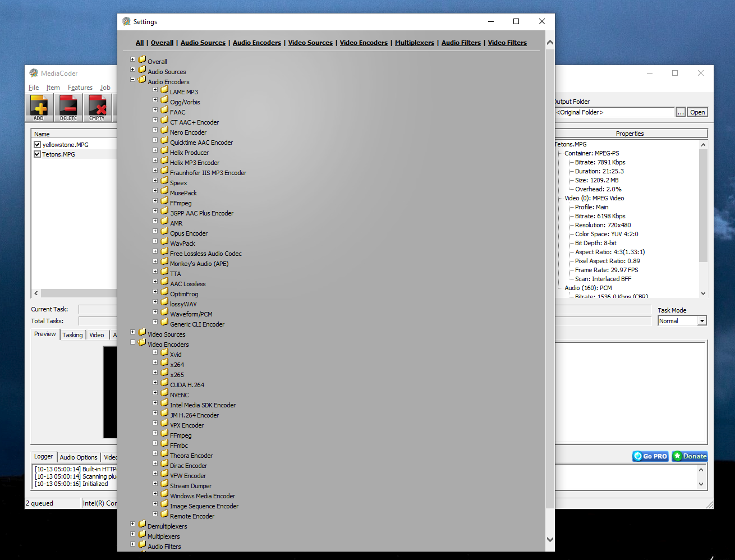The width and height of the screenshot is (735, 560).
Task: Click the Video Filters link at top
Action: [507, 43]
